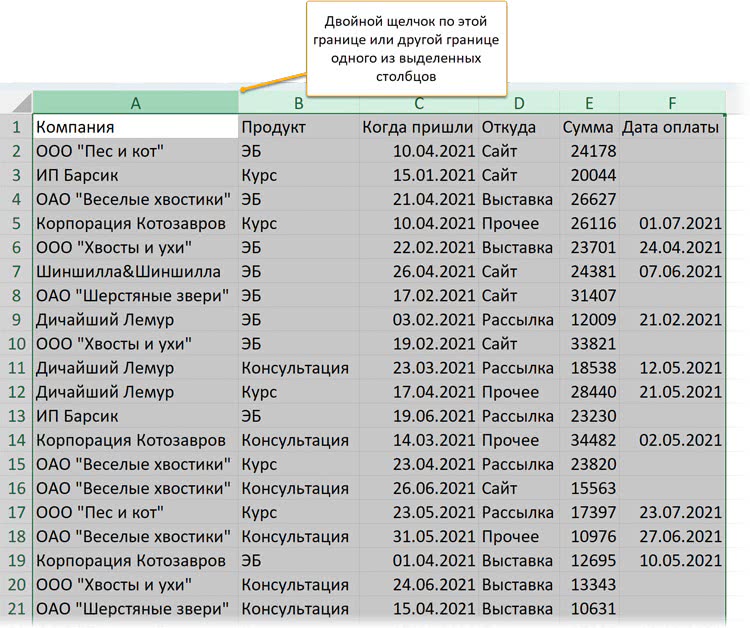Click sum value 26627
The height and width of the screenshot is (628, 750).
tap(589, 199)
